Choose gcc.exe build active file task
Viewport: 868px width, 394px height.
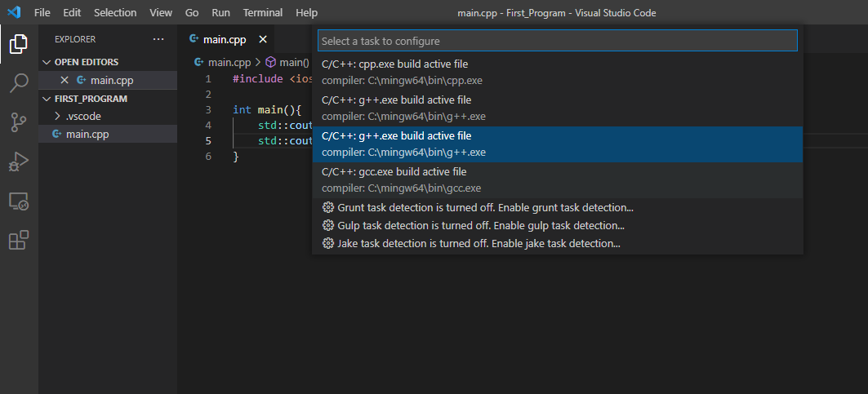[558, 179]
